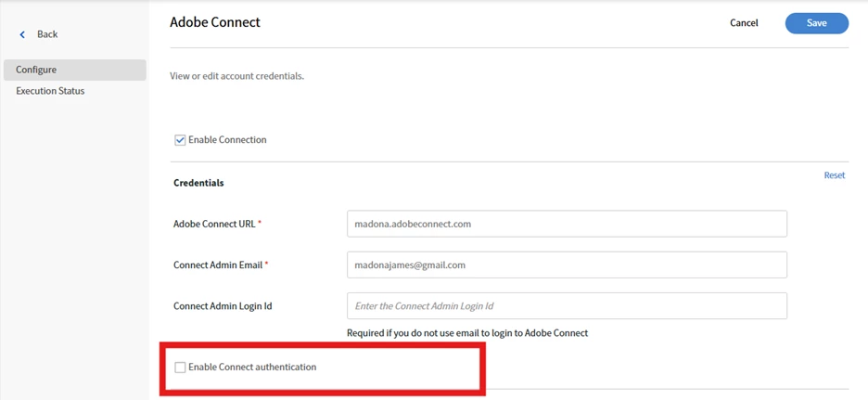Click the 'Adobe Connect URL' label

[214, 224]
